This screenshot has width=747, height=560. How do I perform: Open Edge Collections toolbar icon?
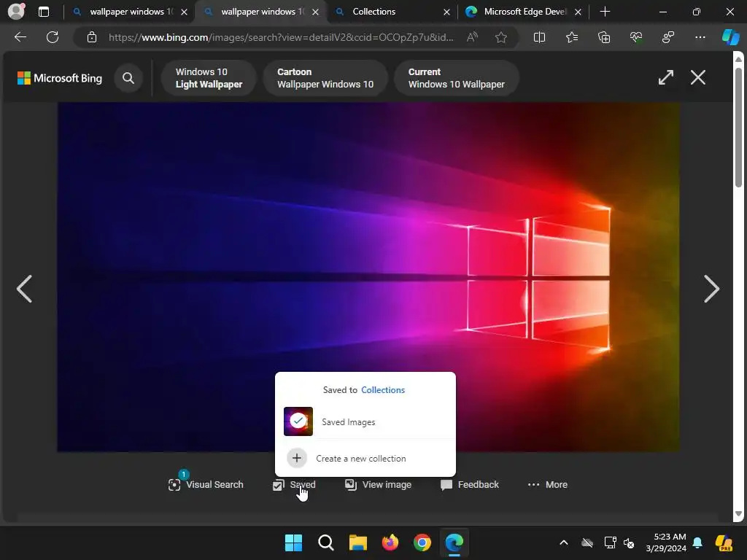coord(603,37)
